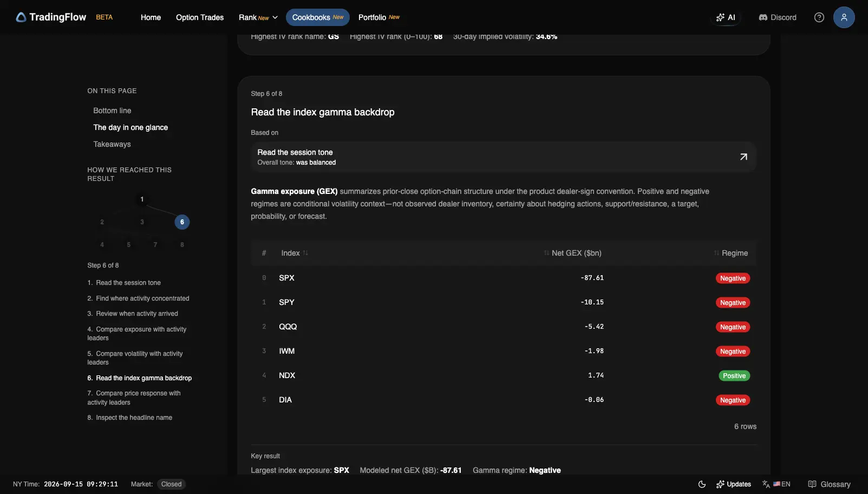868x494 pixels.
Task: Open the help question mark icon
Action: click(x=819, y=17)
